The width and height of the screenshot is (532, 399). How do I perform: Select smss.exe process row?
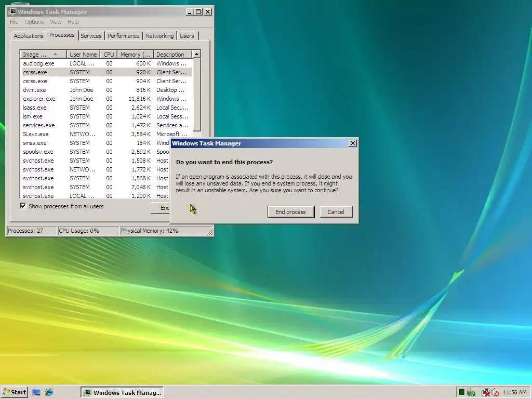tap(96, 143)
